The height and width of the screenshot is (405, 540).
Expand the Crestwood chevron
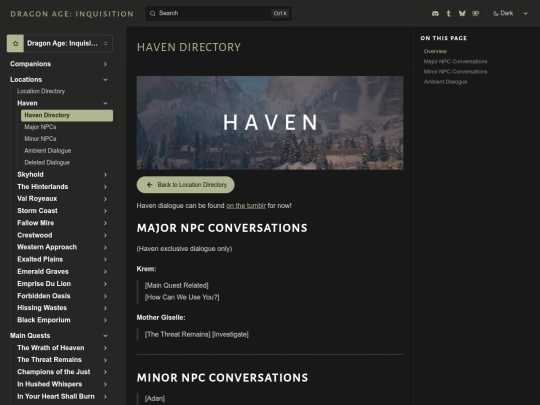click(x=105, y=235)
